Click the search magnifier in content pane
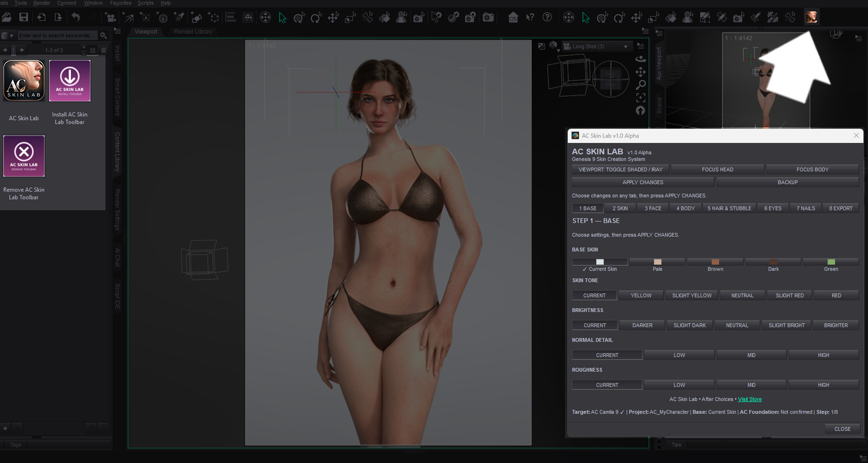Screen dimensions: 868x463 tap(103, 36)
